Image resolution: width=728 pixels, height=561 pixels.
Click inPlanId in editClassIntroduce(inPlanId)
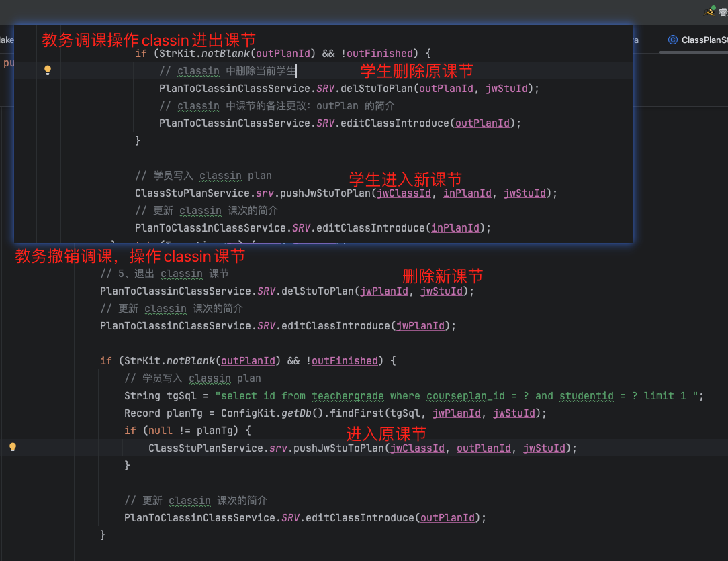tap(455, 228)
